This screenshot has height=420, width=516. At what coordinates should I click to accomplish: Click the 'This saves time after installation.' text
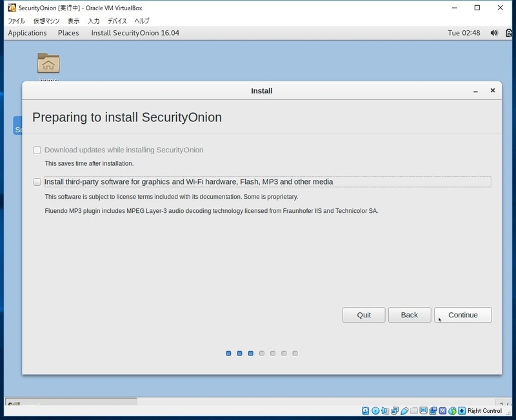pyautogui.click(x=89, y=163)
